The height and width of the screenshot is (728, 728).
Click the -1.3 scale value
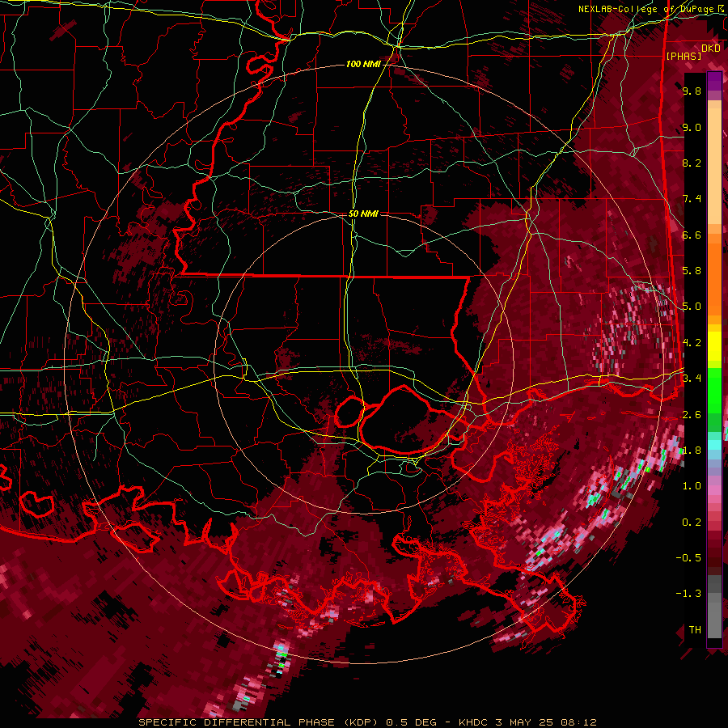(x=688, y=594)
